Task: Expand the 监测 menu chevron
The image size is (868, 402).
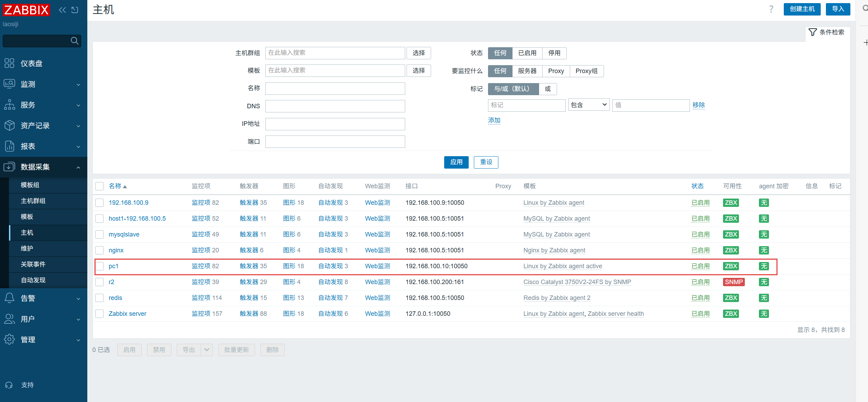Action: (78, 84)
